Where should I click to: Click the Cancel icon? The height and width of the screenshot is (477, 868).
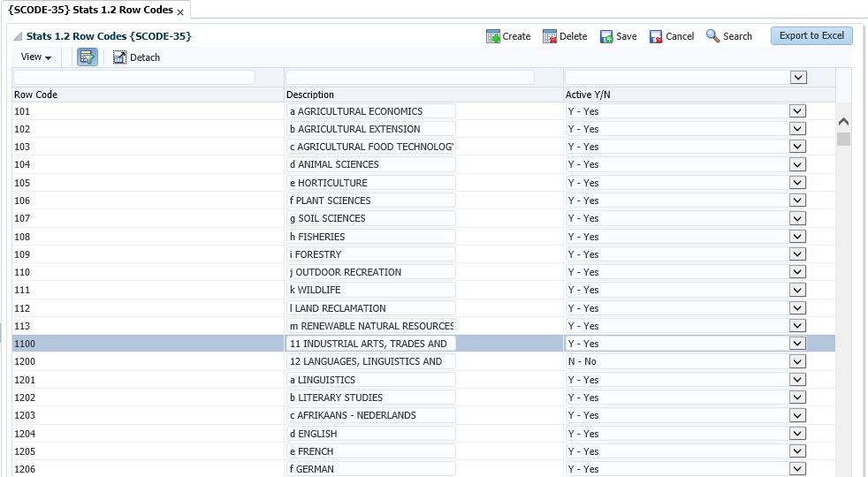click(656, 36)
